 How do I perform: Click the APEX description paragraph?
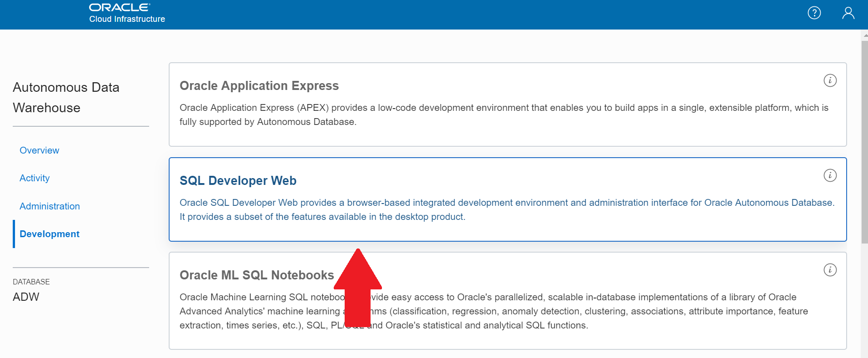pyautogui.click(x=504, y=114)
